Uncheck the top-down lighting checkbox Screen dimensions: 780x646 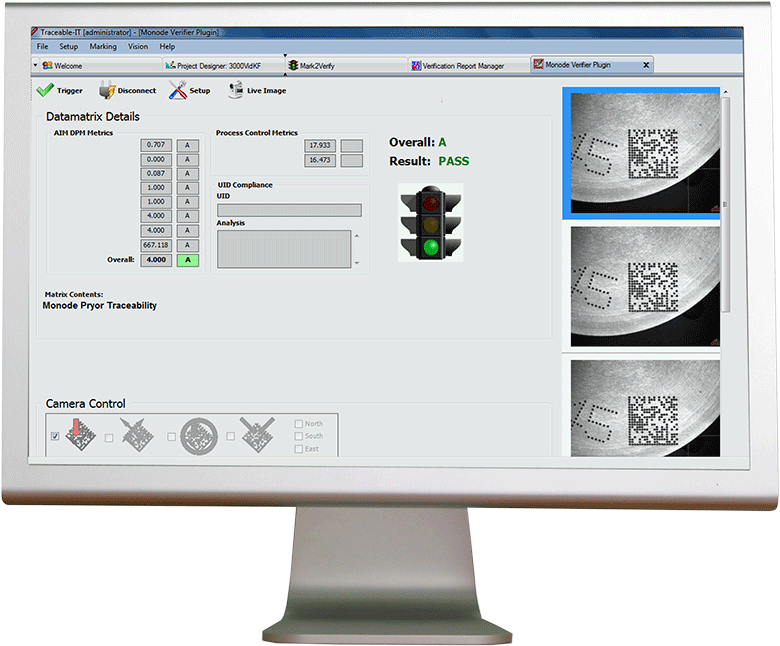[x=55, y=436]
